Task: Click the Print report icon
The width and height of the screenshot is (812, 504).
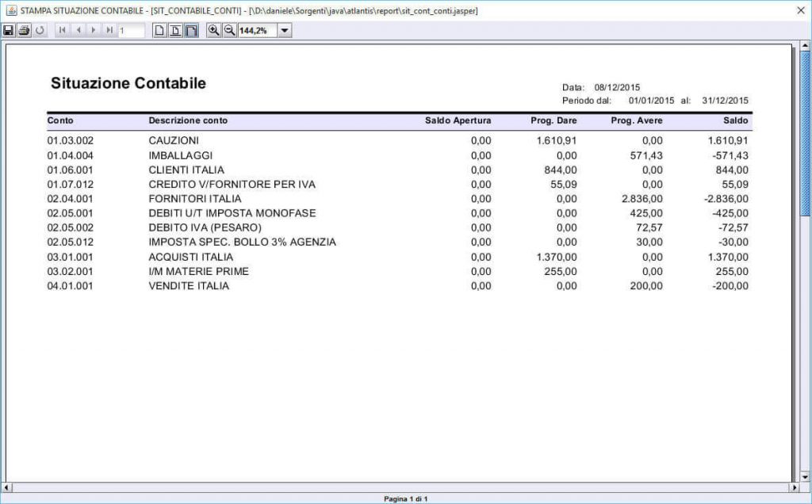Action: coord(24,30)
